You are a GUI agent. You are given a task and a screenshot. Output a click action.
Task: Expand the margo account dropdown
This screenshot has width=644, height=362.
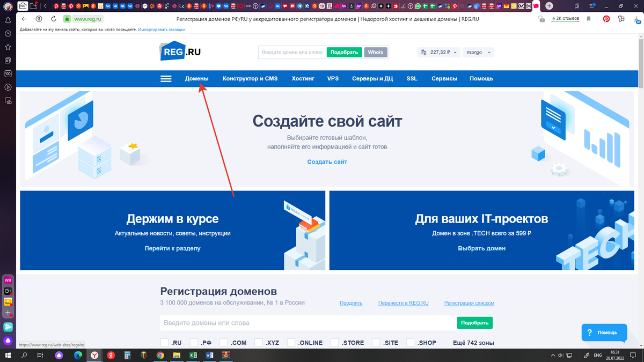click(x=478, y=52)
